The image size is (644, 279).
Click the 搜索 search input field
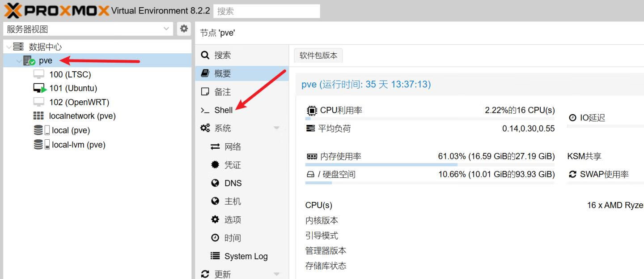click(267, 11)
